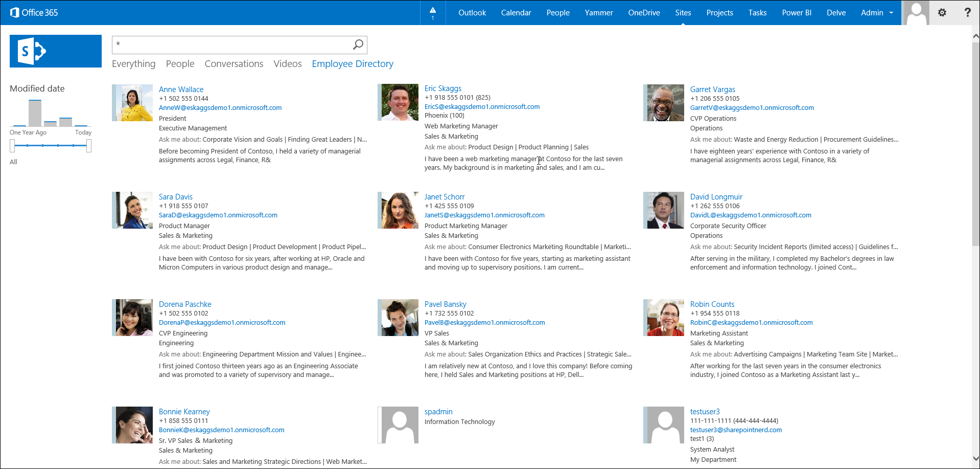
Task: Switch to the Everything search tab
Action: pos(133,63)
